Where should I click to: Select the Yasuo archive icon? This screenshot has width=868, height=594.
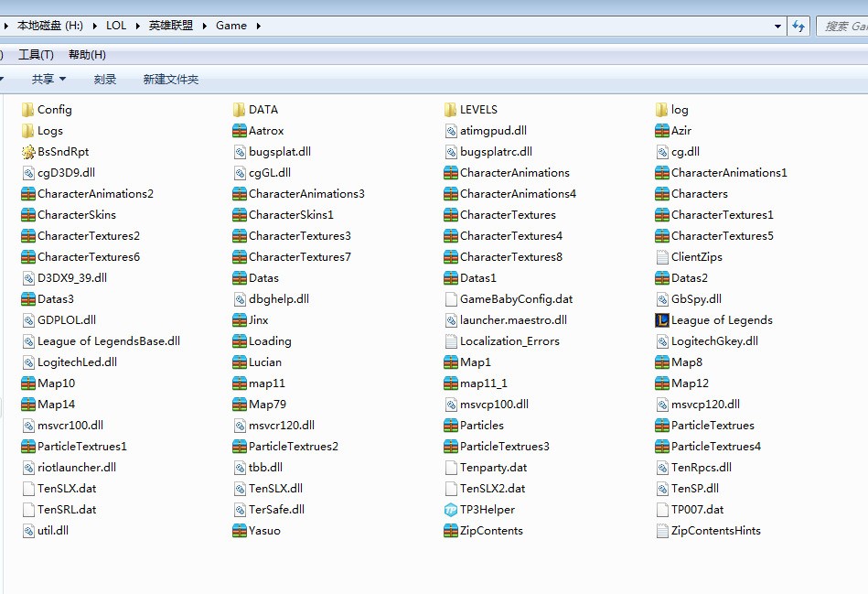tap(239, 531)
